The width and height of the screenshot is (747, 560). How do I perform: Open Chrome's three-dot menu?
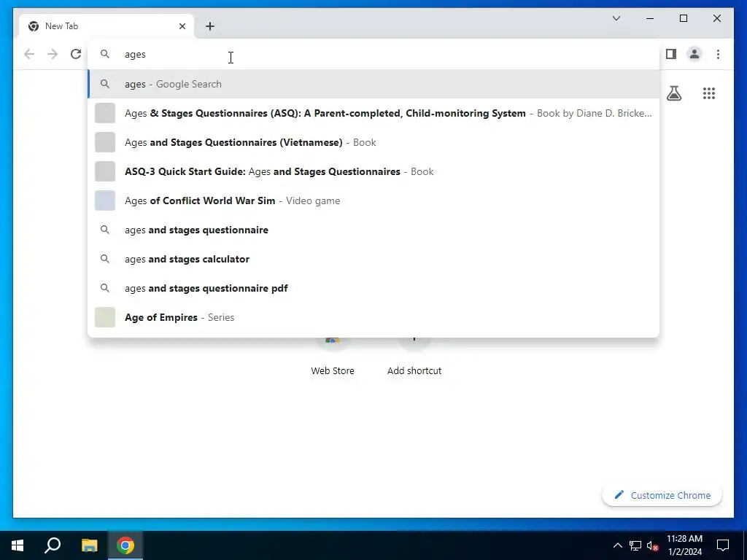coord(718,54)
